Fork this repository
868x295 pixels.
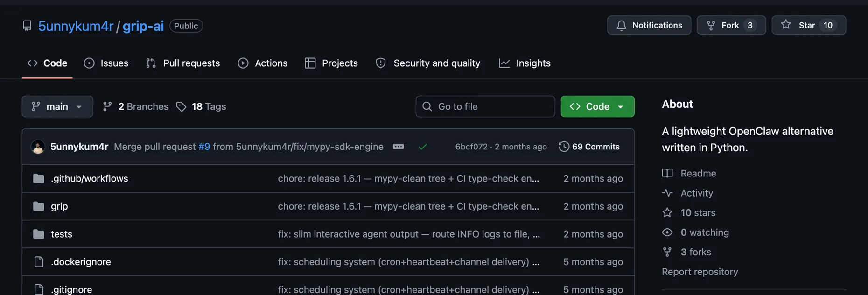click(x=731, y=25)
